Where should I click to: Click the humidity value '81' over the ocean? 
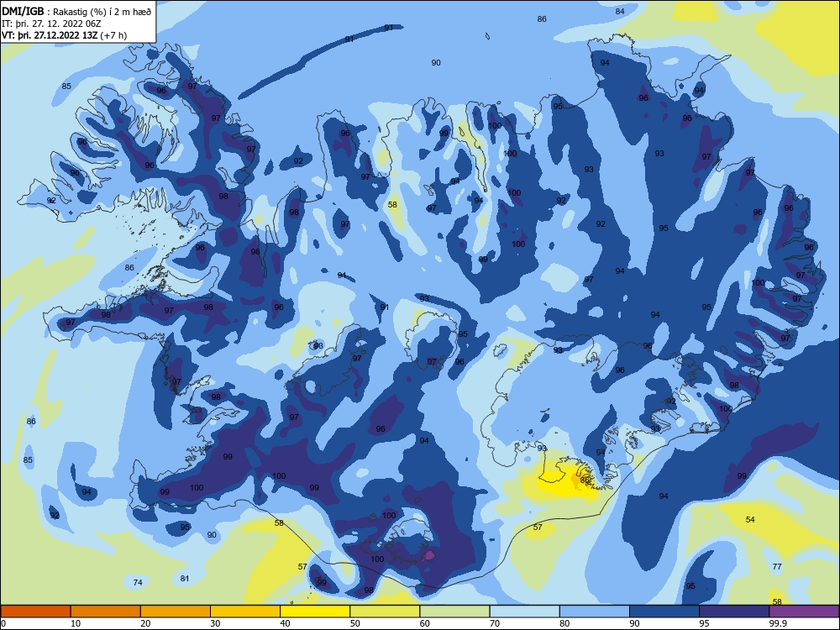click(185, 578)
